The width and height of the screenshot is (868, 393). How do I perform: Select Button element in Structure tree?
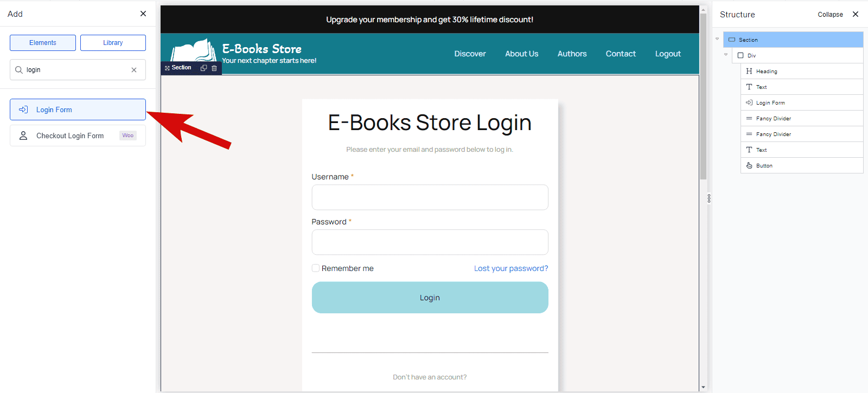pos(764,165)
